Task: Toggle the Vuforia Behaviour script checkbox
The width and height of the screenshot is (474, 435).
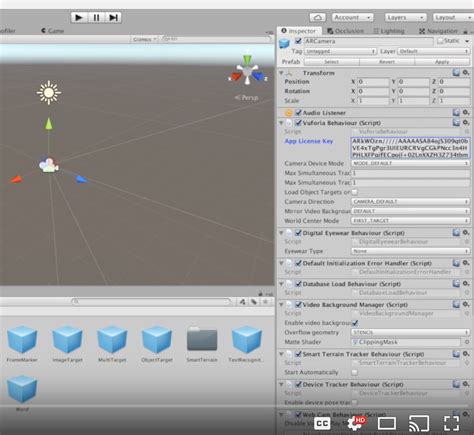Action: 298,123
